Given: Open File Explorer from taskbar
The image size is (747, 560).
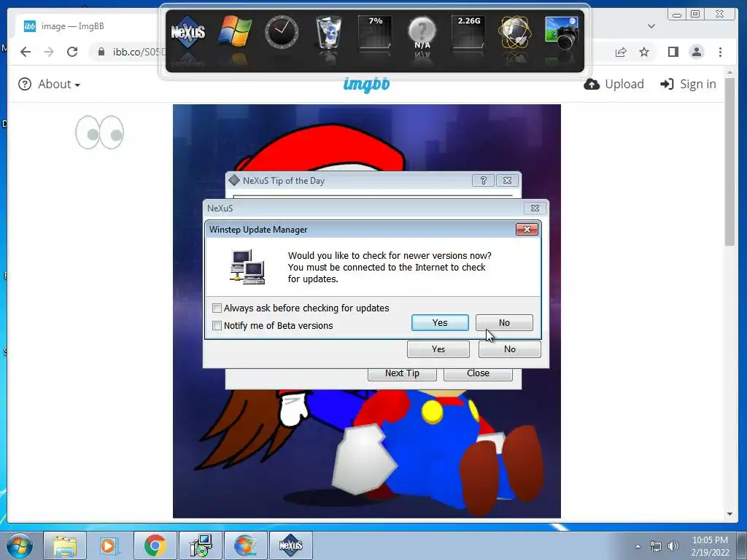Looking at the screenshot, I should click(65, 545).
